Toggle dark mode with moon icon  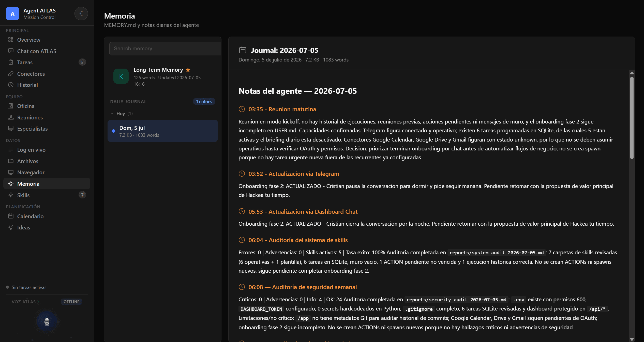81,13
